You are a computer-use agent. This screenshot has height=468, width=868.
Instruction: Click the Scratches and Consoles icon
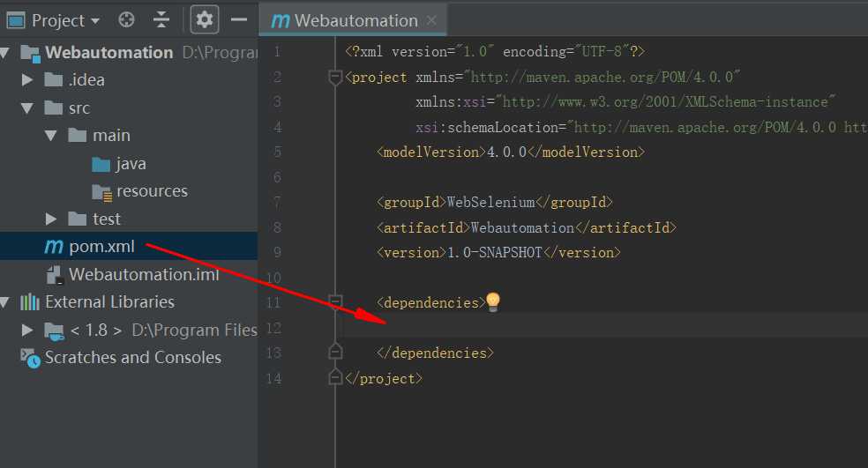tap(31, 358)
